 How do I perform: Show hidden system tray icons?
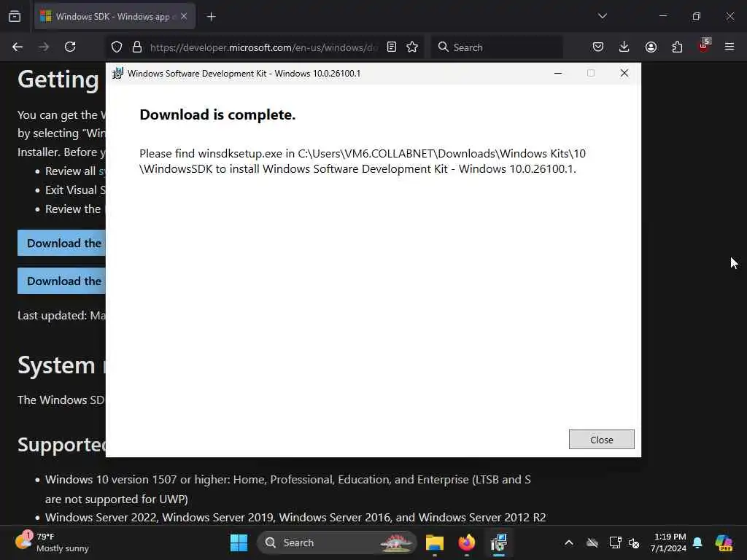tap(569, 542)
